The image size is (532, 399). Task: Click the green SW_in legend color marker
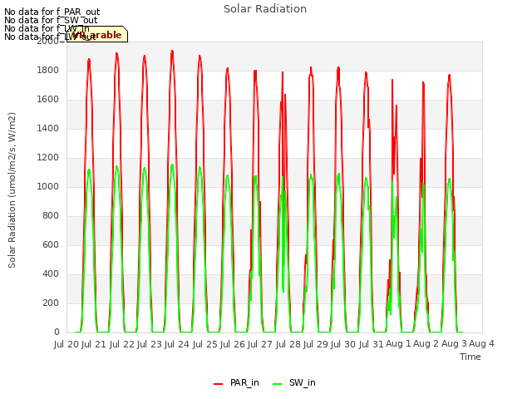click(277, 384)
